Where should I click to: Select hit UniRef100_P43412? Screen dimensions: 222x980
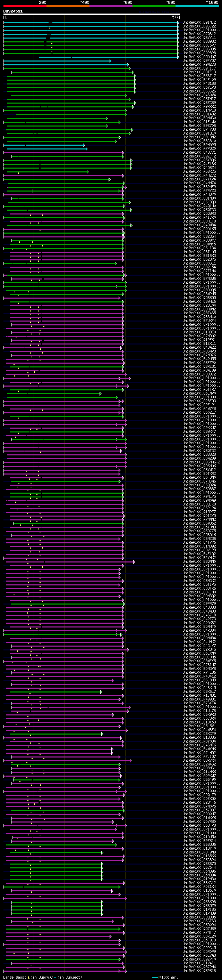[199, 677]
